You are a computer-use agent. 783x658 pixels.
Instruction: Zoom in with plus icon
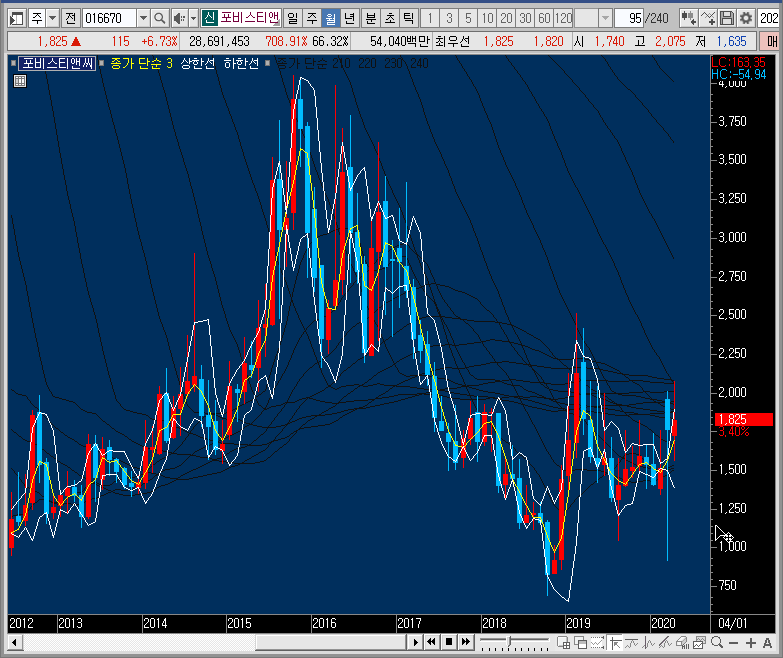tap(751, 643)
